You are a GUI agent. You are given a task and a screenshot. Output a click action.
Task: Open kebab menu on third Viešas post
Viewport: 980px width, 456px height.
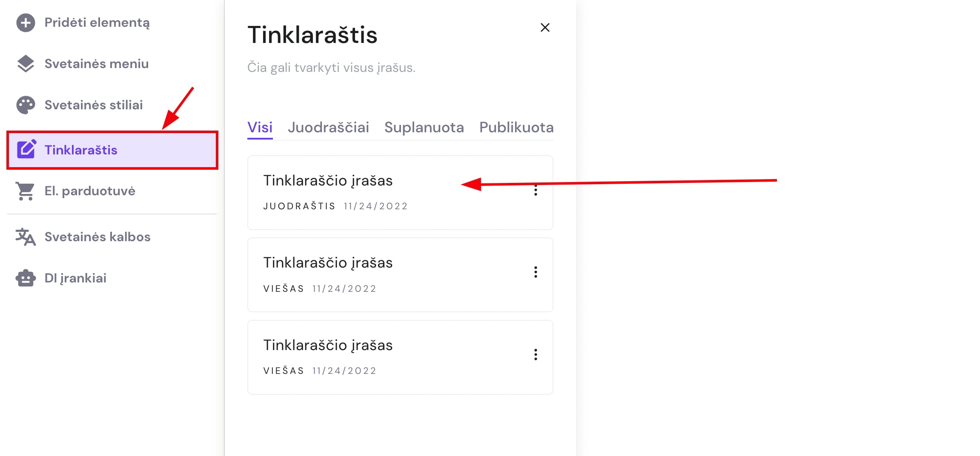point(535,355)
